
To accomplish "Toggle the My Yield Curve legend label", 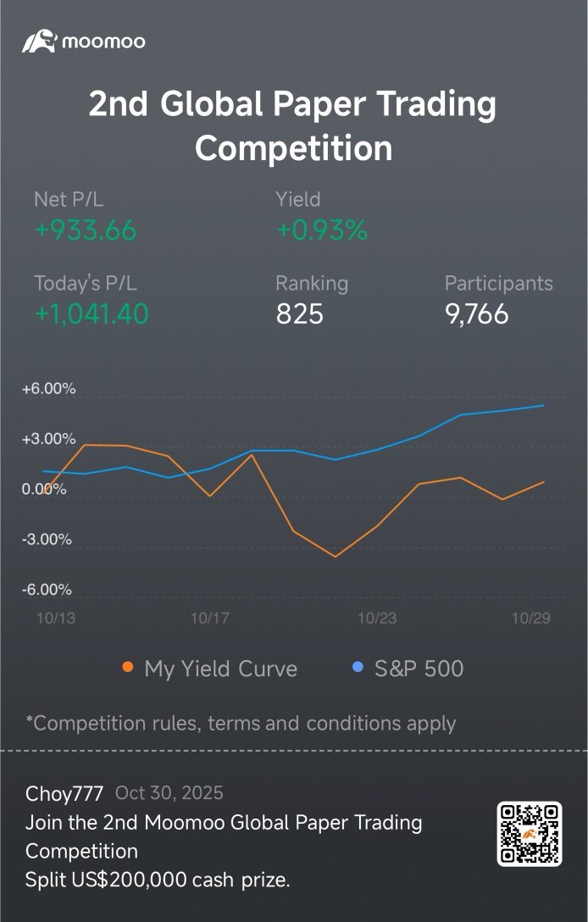I will [220, 669].
